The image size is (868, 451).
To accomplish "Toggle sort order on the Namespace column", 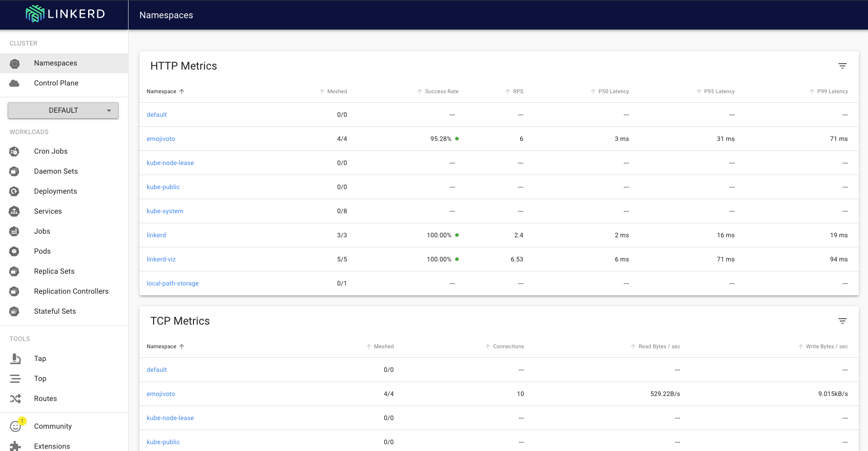I will [x=164, y=91].
